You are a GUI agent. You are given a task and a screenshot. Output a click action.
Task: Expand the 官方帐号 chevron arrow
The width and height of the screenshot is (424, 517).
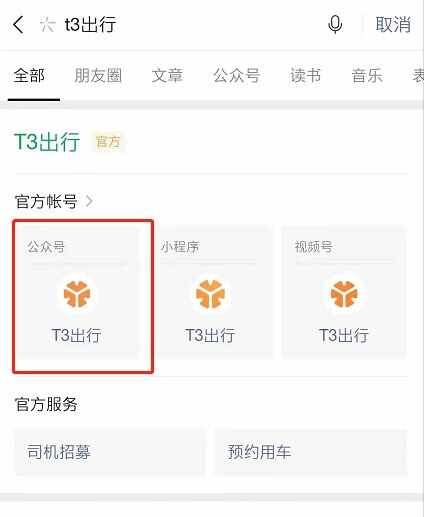(89, 201)
